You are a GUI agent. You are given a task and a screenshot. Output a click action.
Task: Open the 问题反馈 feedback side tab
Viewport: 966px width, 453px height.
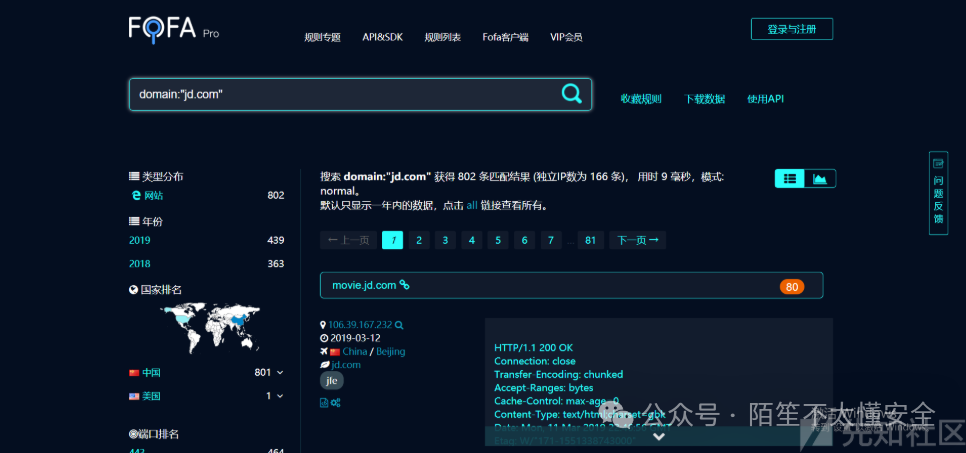(x=938, y=193)
